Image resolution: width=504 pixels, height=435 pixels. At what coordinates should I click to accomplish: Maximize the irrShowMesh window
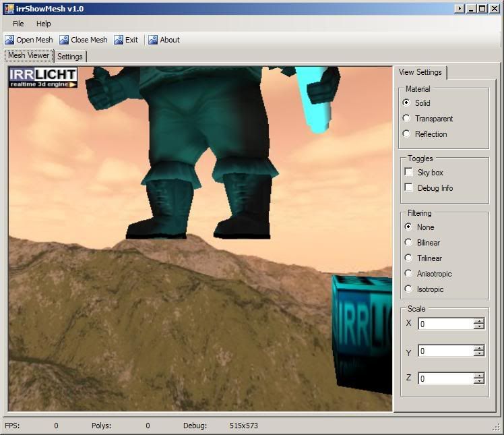pyautogui.click(x=482, y=9)
